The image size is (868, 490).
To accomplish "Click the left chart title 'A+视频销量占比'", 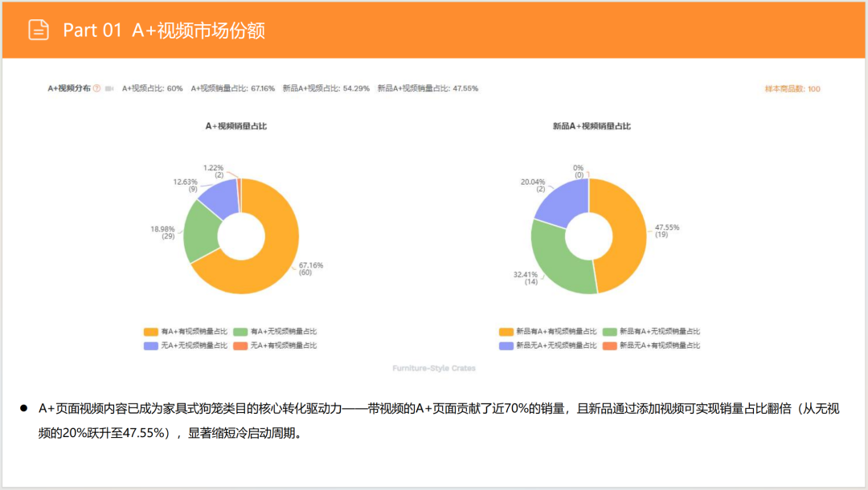I will click(x=236, y=126).
